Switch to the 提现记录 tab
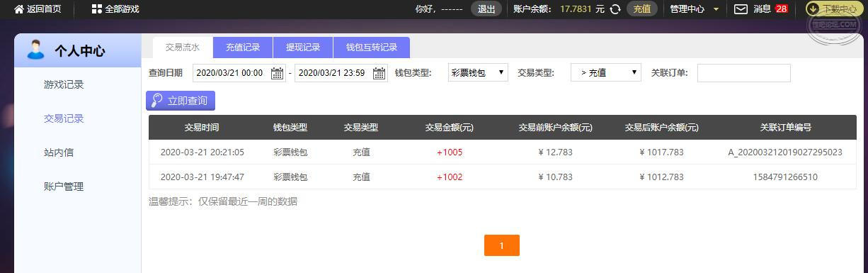Image resolution: width=868 pixels, height=273 pixels. coord(303,48)
